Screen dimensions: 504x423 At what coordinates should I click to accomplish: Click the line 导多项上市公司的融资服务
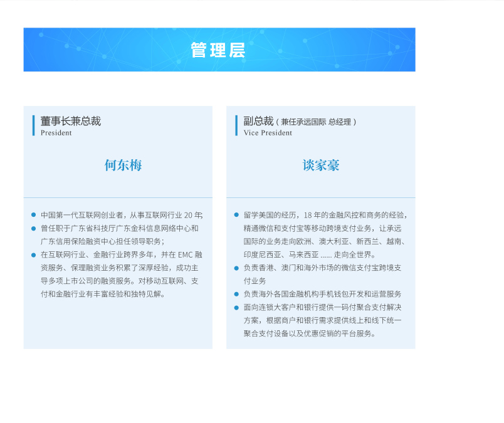[119, 281]
